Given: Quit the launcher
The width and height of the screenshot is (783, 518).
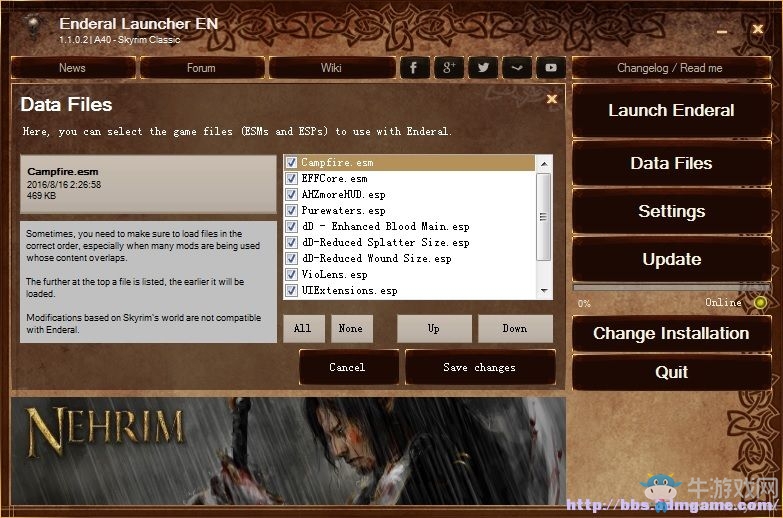Looking at the screenshot, I should [672, 372].
